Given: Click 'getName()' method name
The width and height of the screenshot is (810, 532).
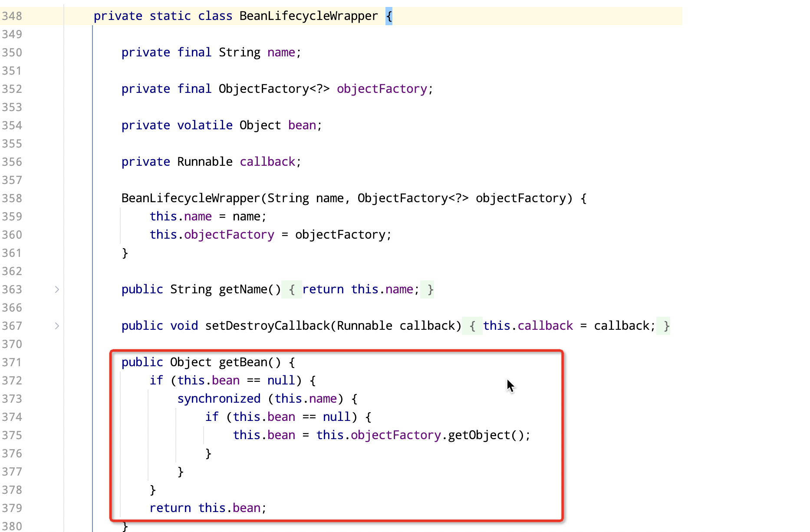Looking at the screenshot, I should tap(250, 289).
